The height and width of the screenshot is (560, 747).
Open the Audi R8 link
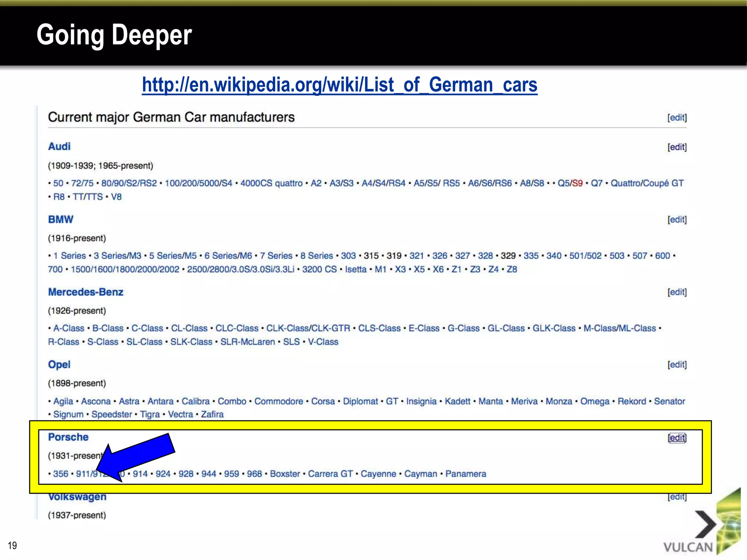(x=59, y=197)
